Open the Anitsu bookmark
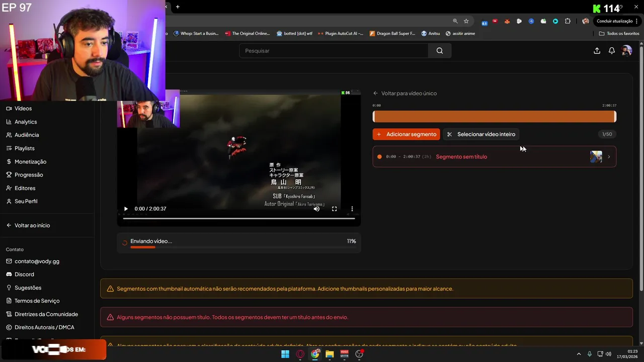Viewport: 644px width, 362px height. [431, 33]
